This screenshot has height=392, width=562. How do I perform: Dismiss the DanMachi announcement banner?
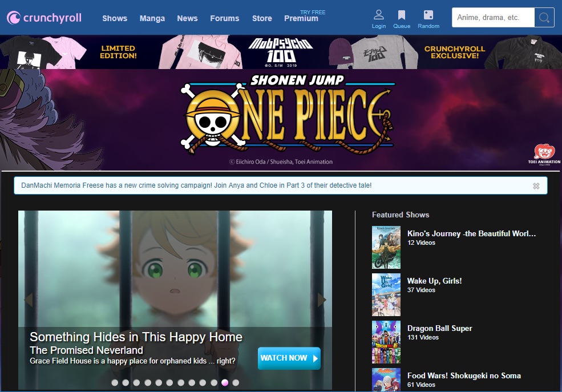pyautogui.click(x=536, y=186)
